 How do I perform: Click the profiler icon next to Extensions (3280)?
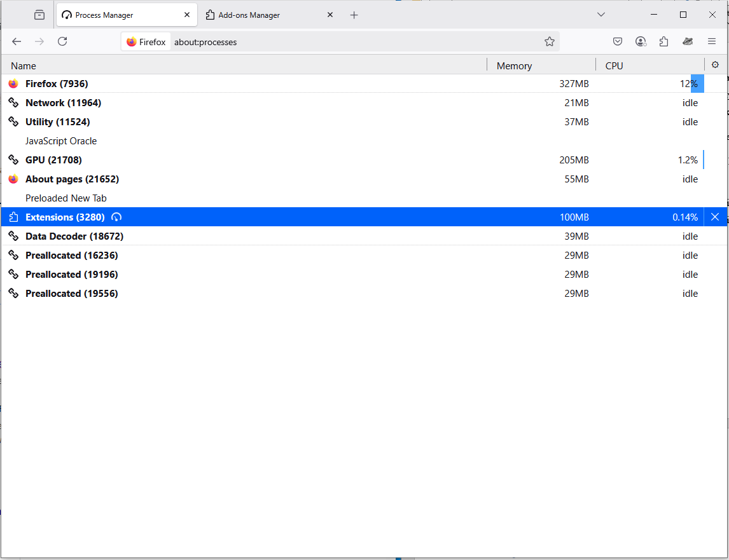116,217
